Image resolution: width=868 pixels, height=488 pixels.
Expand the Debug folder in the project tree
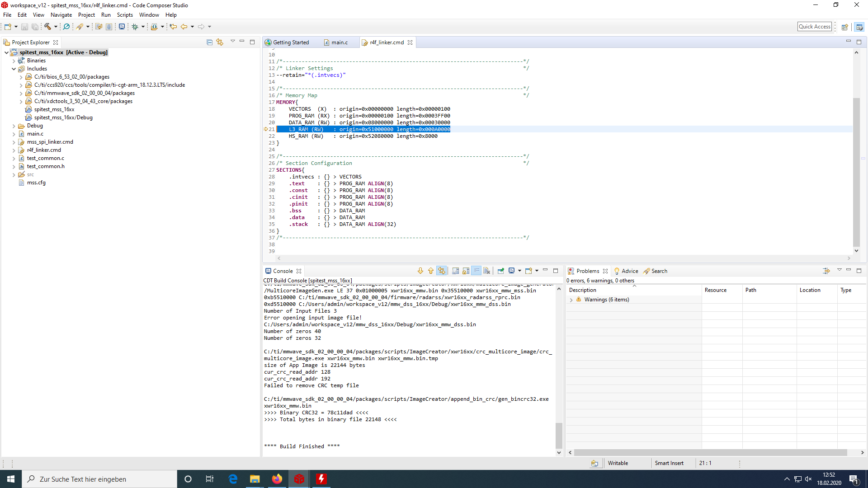pyautogui.click(x=14, y=126)
